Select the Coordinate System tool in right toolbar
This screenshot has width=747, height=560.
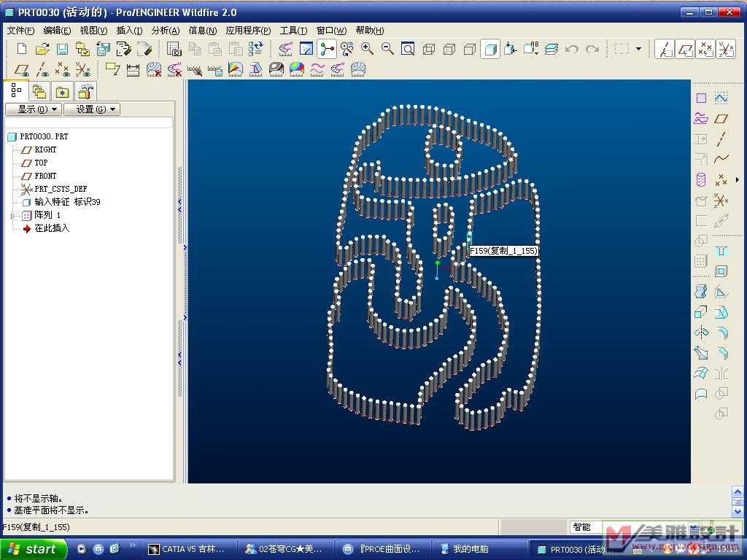pos(721,201)
